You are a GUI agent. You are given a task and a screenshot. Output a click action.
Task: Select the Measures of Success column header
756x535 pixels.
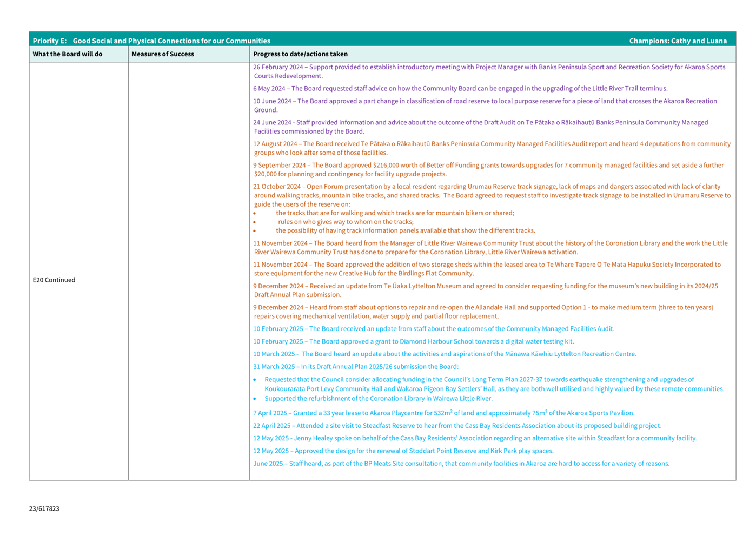[163, 54]
